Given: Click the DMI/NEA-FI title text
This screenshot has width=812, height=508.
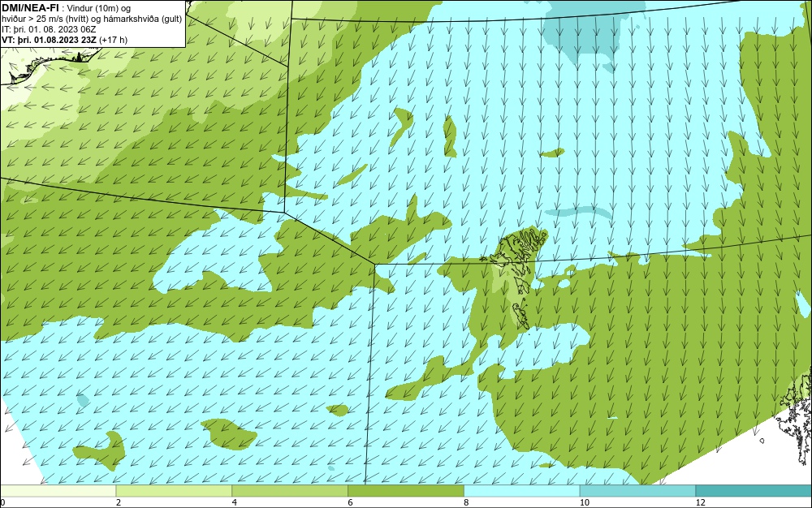Looking at the screenshot, I should coord(30,8).
